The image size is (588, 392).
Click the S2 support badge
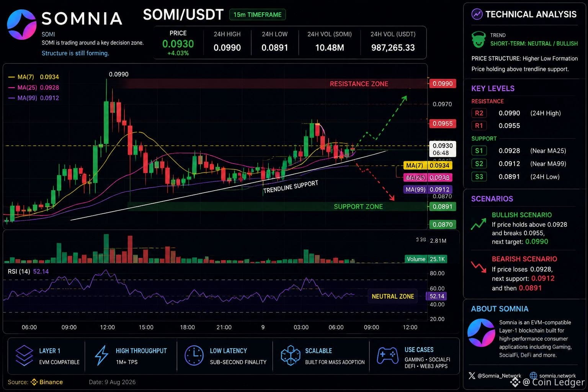pyautogui.click(x=479, y=164)
